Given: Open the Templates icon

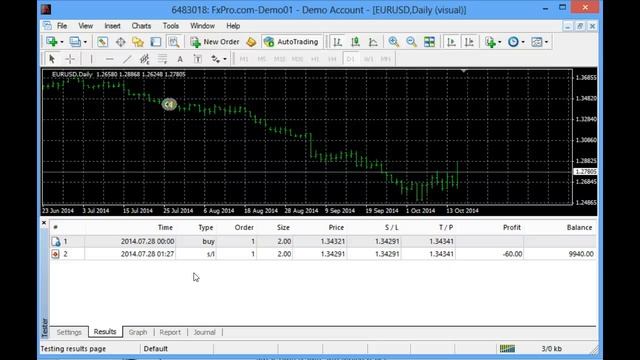Looking at the screenshot, I should pos(536,42).
